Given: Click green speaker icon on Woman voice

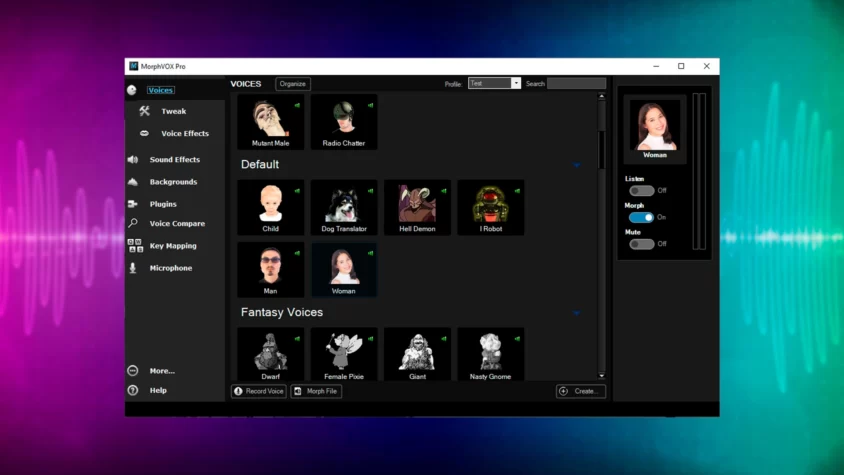Looking at the screenshot, I should pos(370,253).
